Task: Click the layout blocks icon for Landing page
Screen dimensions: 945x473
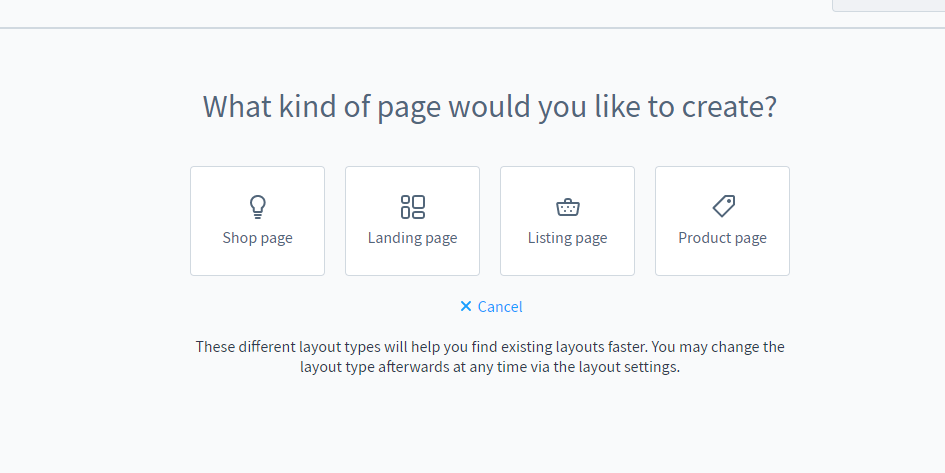Action: click(x=412, y=207)
